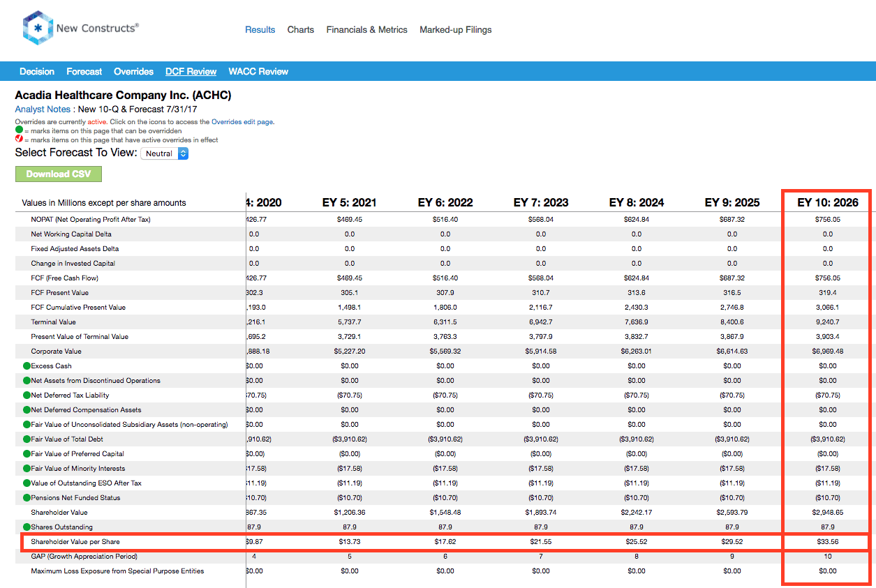Click the green override icon for Excess Cash

[x=27, y=366]
